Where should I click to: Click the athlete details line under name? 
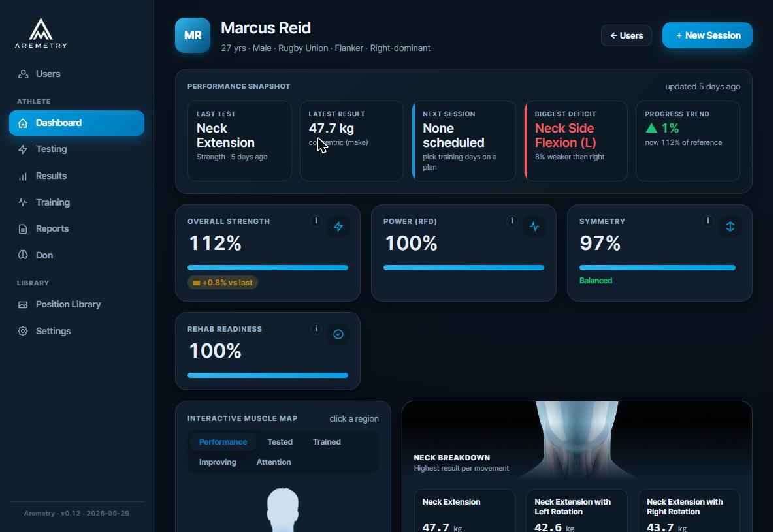coord(326,48)
